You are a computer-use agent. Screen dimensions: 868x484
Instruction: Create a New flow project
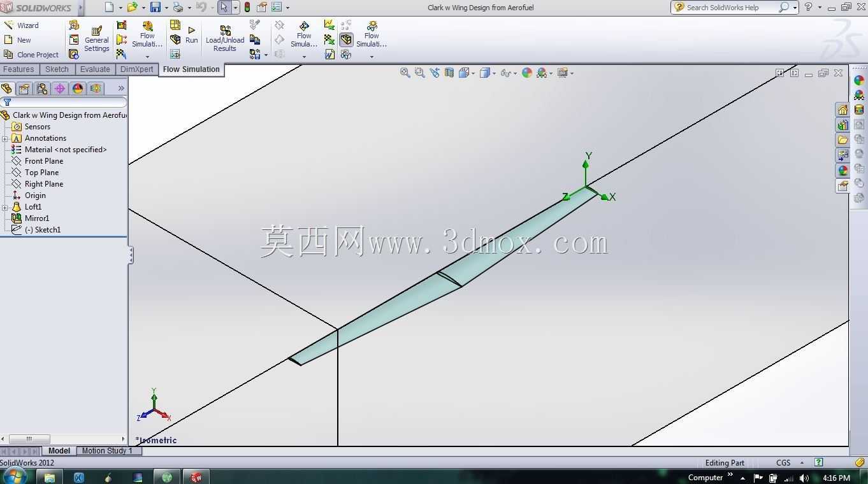(x=17, y=40)
